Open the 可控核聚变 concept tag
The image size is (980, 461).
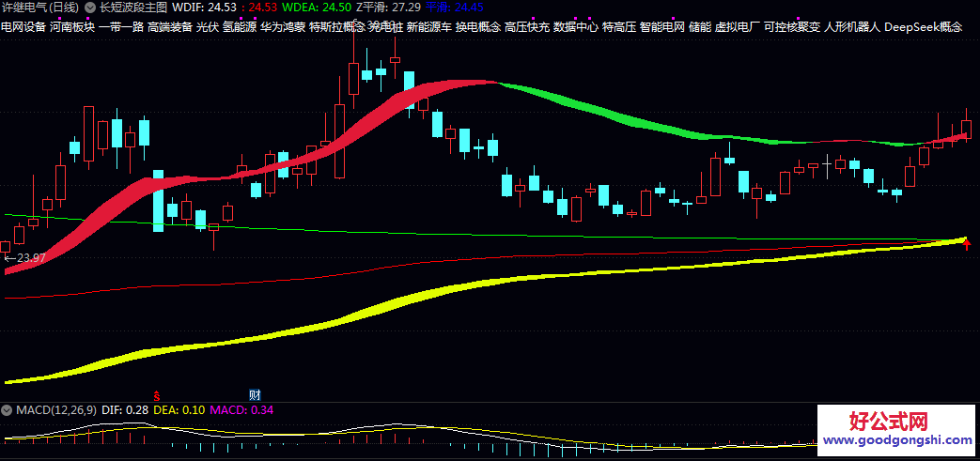click(792, 27)
